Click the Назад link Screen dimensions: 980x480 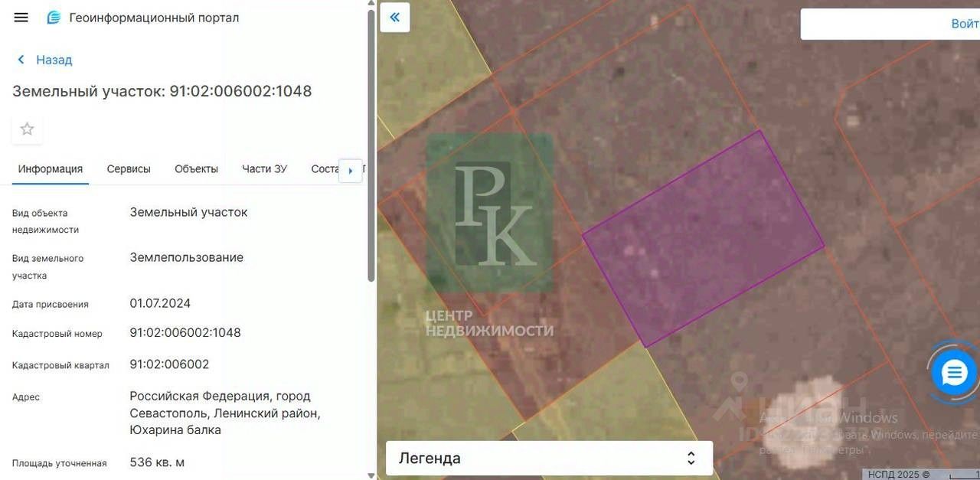54,60
